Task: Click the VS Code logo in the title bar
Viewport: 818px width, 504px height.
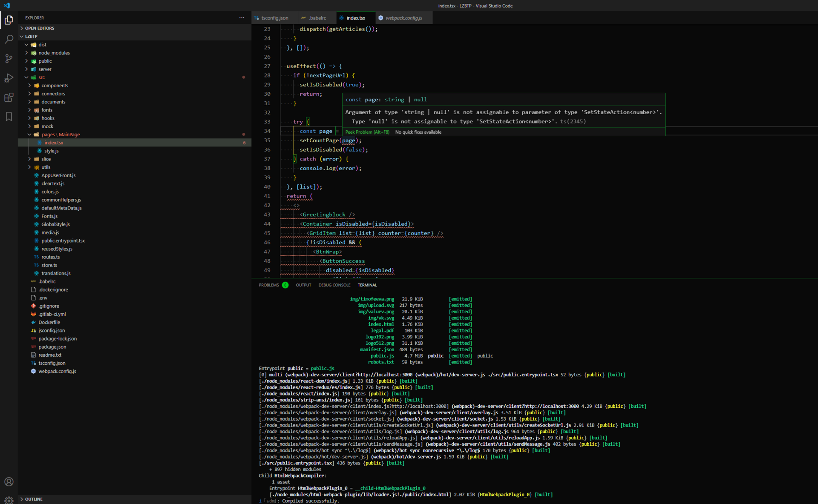Action: click(x=6, y=6)
